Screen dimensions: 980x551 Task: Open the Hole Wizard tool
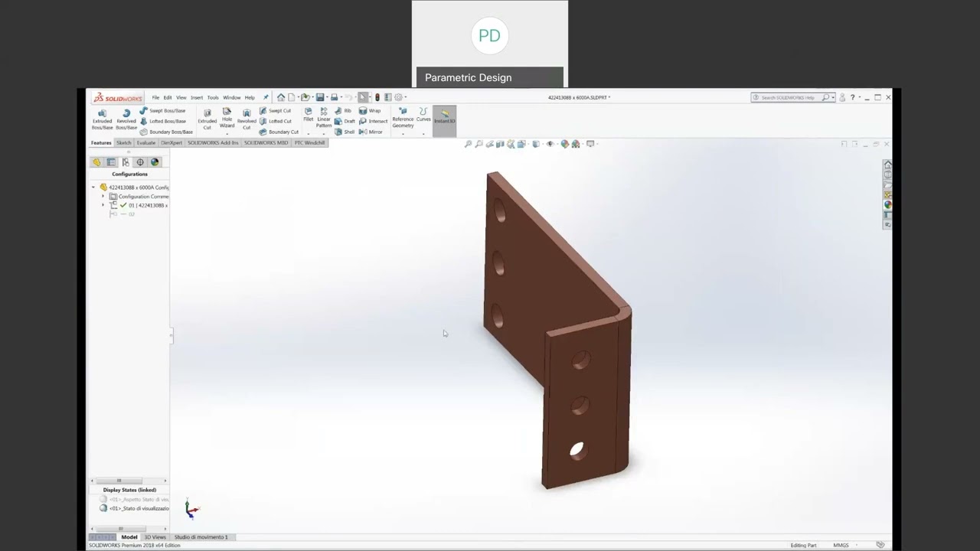click(227, 117)
